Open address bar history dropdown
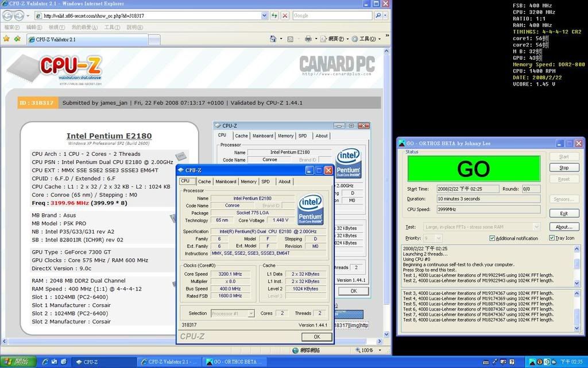The width and height of the screenshot is (588, 368). pyautogui.click(x=264, y=16)
